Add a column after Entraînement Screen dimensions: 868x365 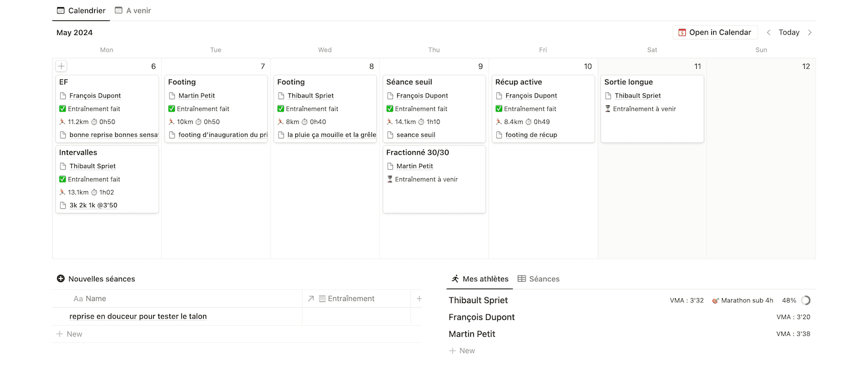pos(419,299)
